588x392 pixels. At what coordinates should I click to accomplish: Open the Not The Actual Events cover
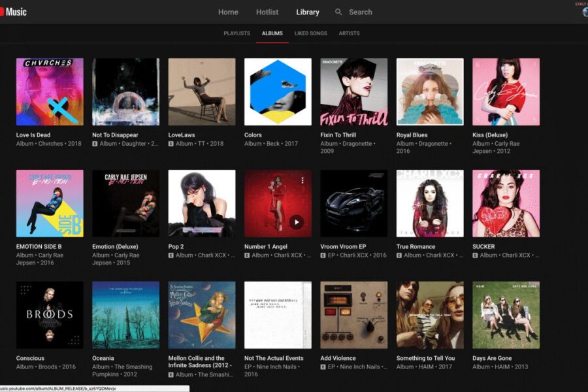click(x=278, y=315)
